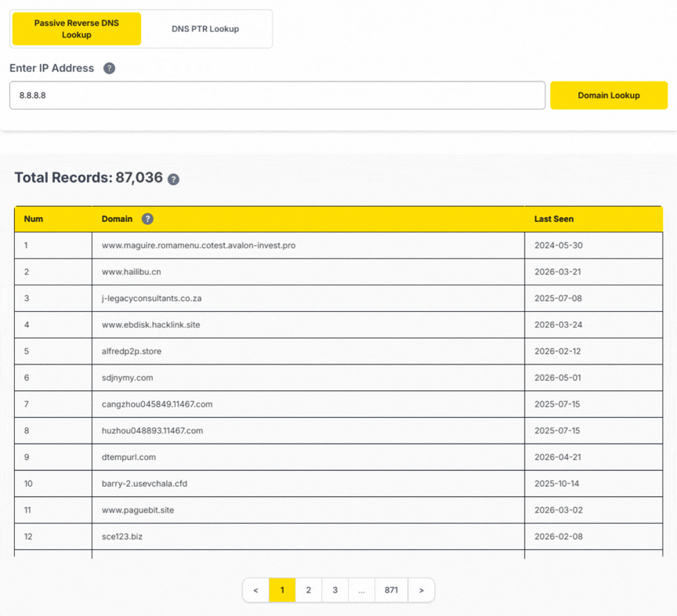The image size is (677, 616).
Task: Go to previous page arrow
Action: point(255,590)
